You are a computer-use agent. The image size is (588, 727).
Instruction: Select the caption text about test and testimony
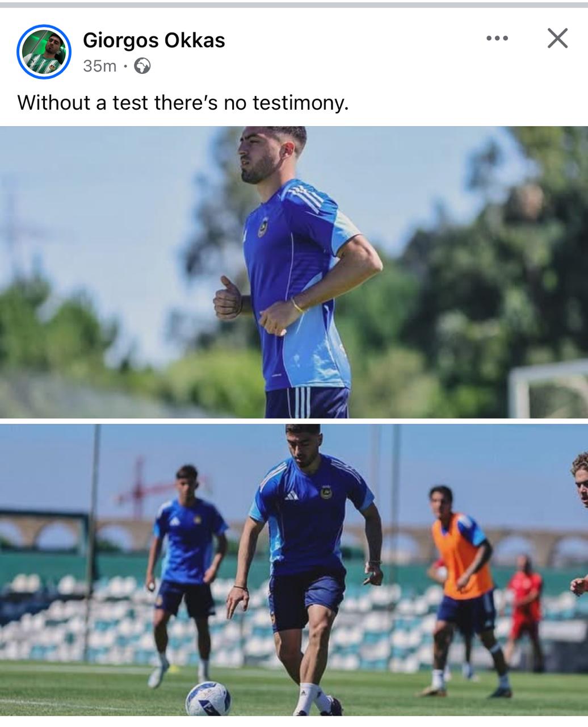point(182,103)
